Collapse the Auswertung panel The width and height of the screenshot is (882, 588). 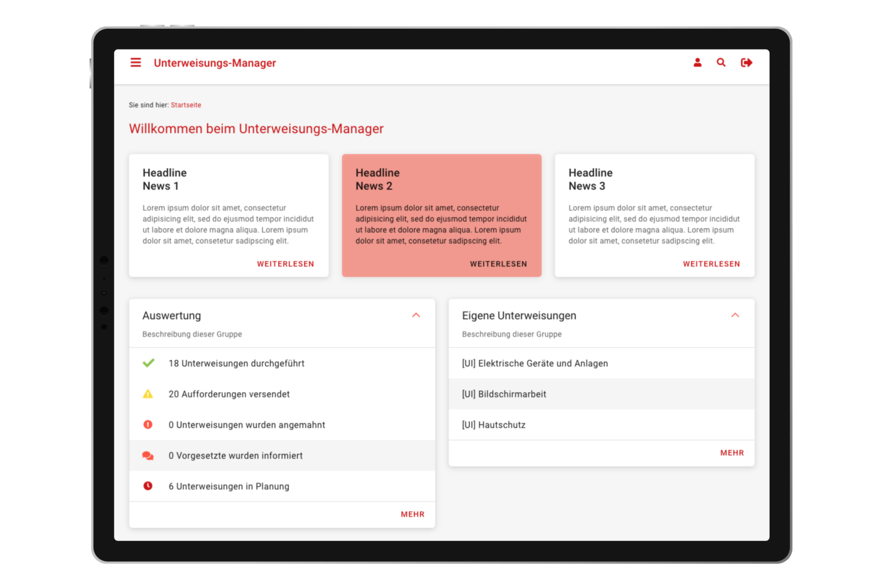tap(416, 315)
